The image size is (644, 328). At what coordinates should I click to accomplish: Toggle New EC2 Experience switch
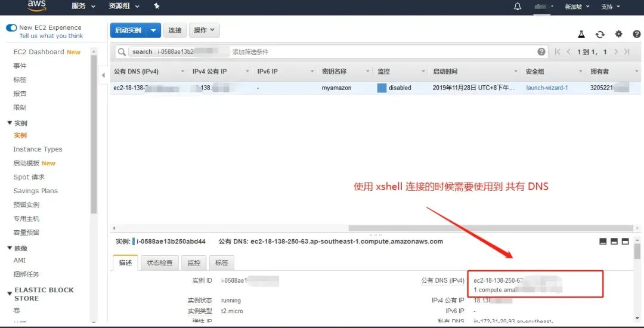coord(11,27)
